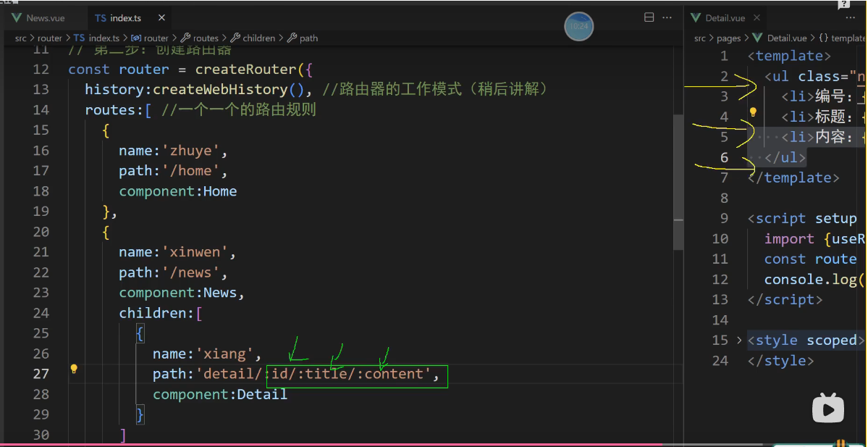Click index.ts vertical scrollbar thumb

click(678, 183)
